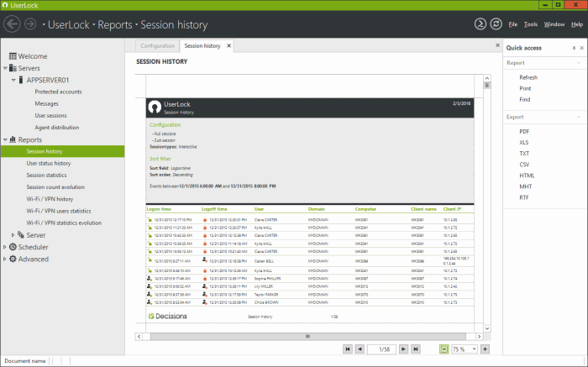Expand the Server node under Reports
This screenshot has width=588, height=367.
(x=13, y=235)
